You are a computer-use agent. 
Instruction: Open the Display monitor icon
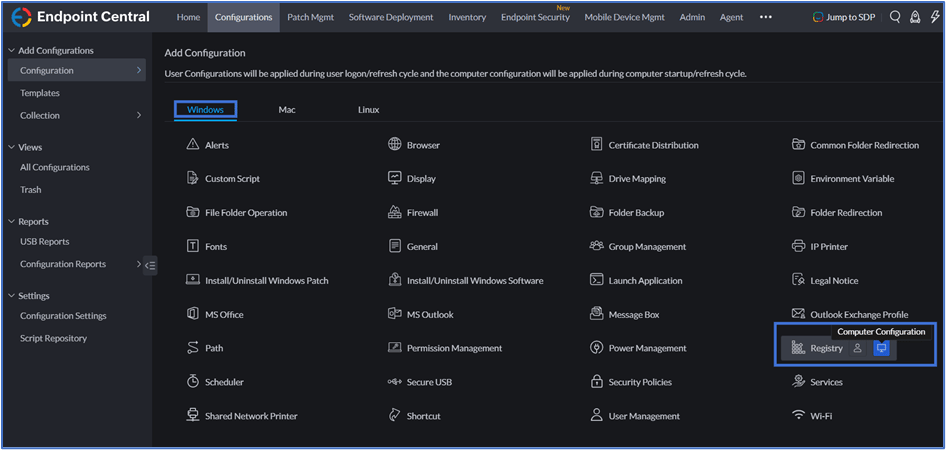pyautogui.click(x=395, y=179)
